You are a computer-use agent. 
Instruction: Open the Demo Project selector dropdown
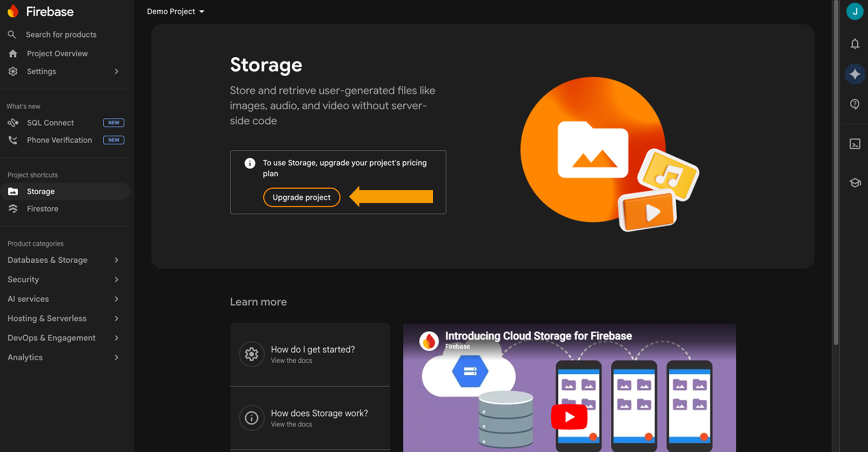point(176,11)
